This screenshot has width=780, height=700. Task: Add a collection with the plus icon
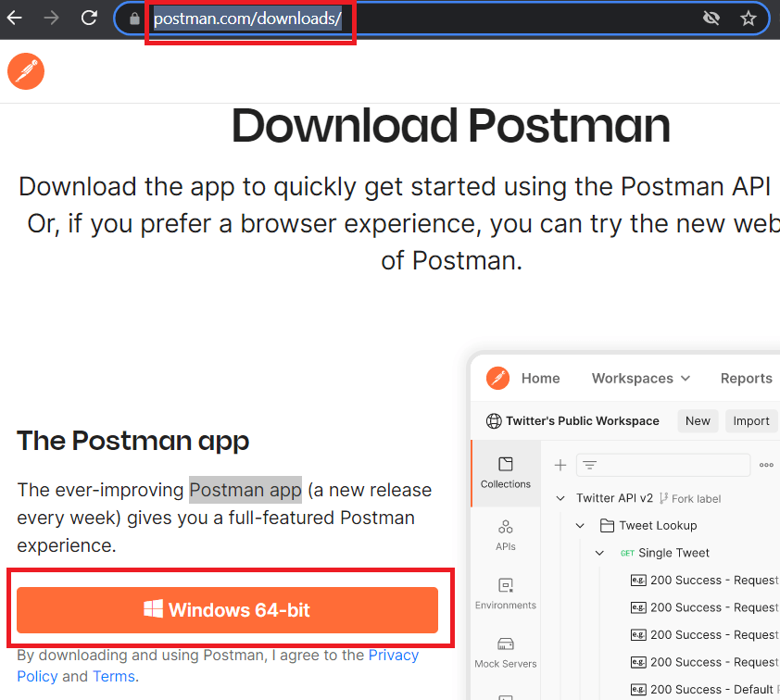point(560,466)
